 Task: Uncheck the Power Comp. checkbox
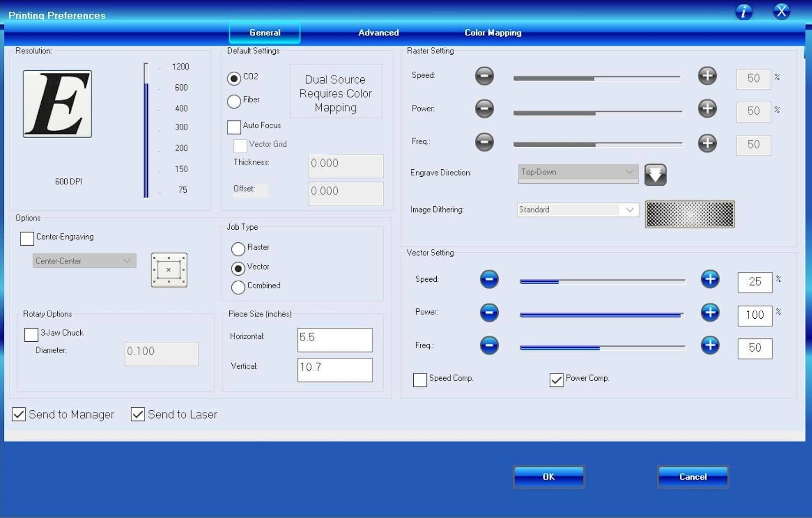[556, 379]
